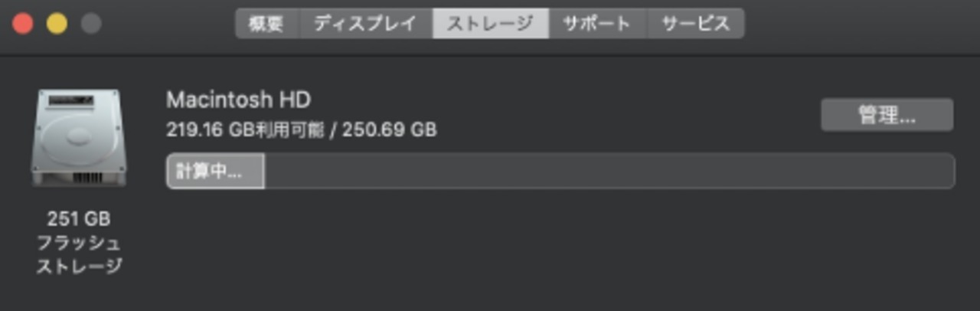Click the ストレージ label under the disk icon
The width and height of the screenshot is (980, 311).
click(x=79, y=267)
